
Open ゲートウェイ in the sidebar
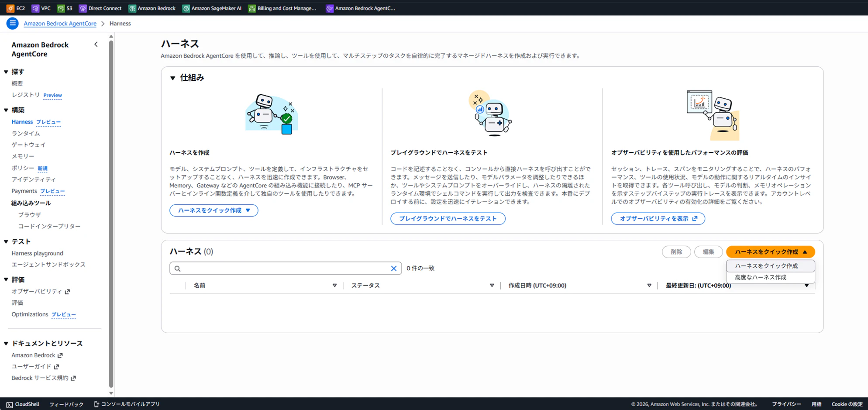click(29, 145)
